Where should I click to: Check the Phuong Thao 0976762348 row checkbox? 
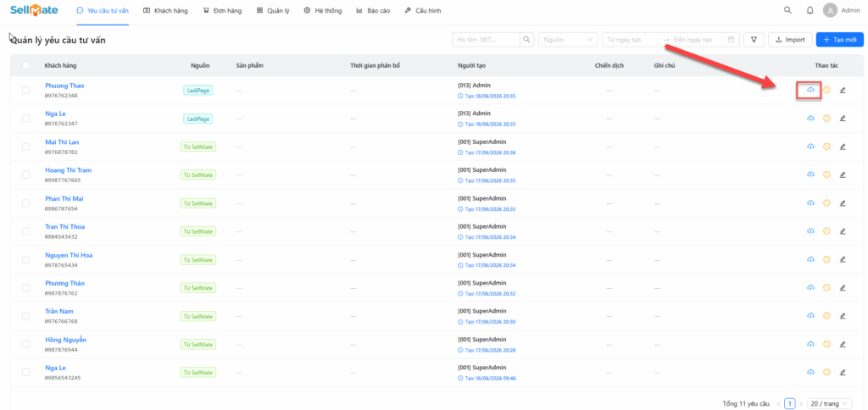[x=25, y=90]
